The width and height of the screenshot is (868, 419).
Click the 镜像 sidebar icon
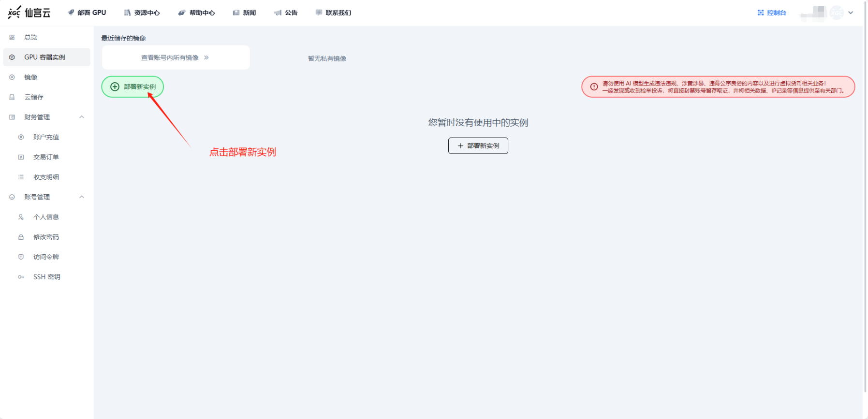[12, 77]
